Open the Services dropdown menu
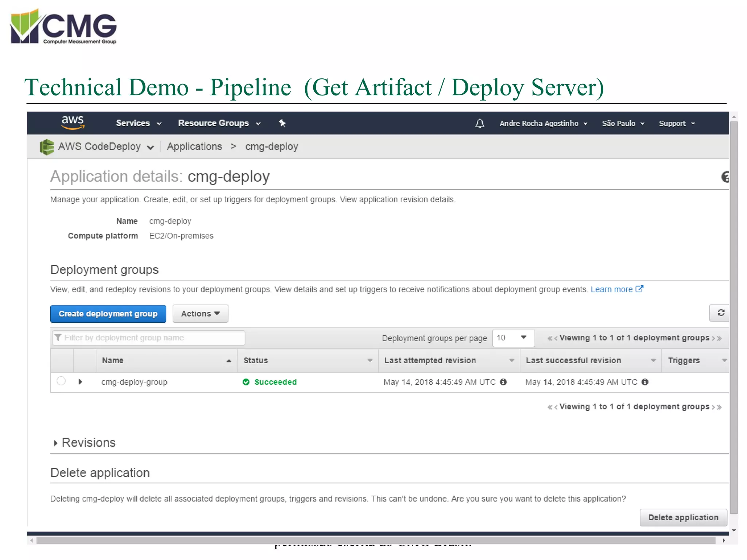This screenshot has height=560, width=747. click(139, 123)
